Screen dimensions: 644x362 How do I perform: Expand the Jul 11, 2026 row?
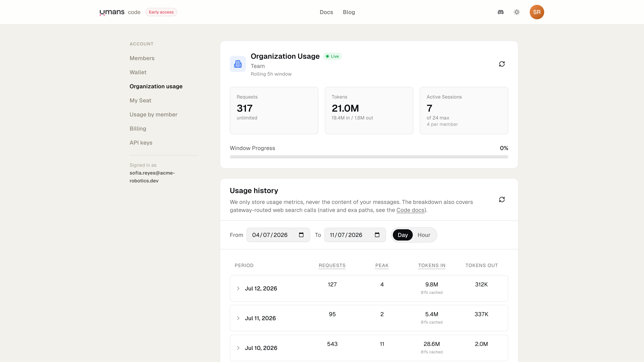[x=369, y=318]
